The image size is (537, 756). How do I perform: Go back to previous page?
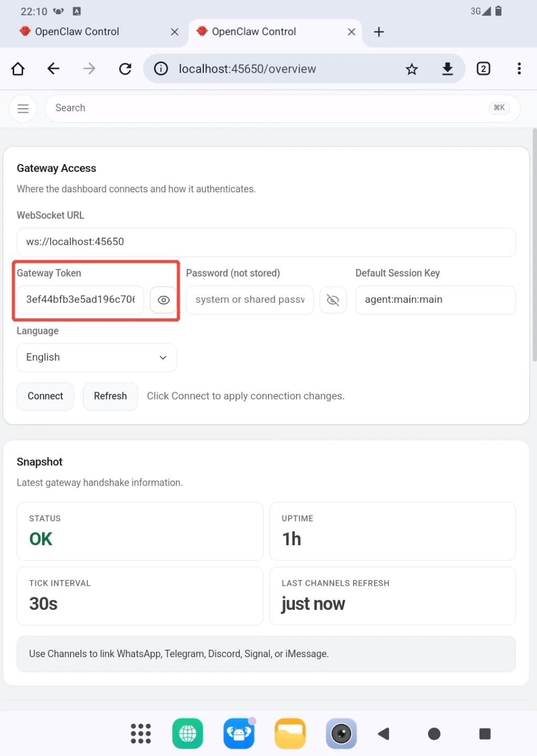[x=54, y=69]
